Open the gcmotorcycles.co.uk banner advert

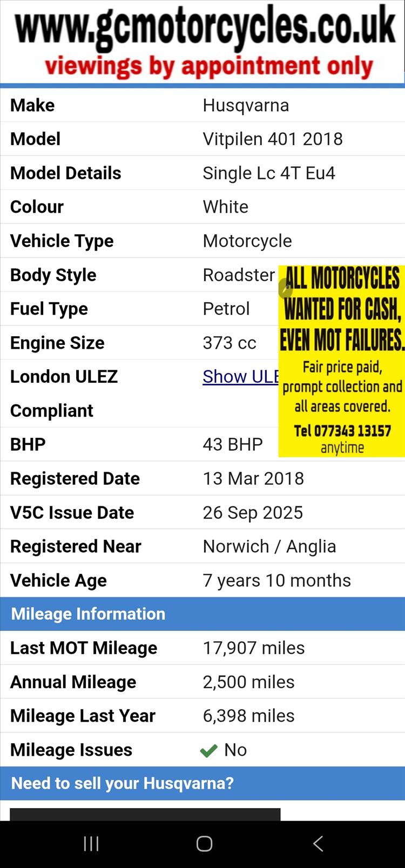205,28
